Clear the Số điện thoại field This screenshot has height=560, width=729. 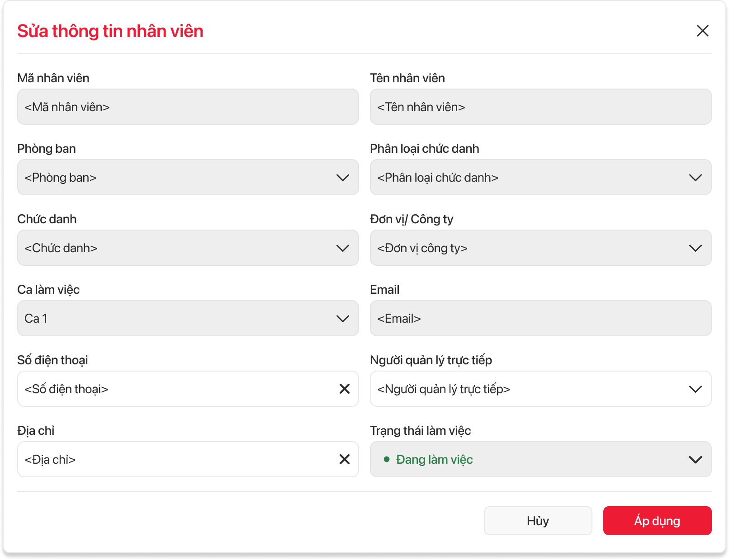[x=344, y=389]
